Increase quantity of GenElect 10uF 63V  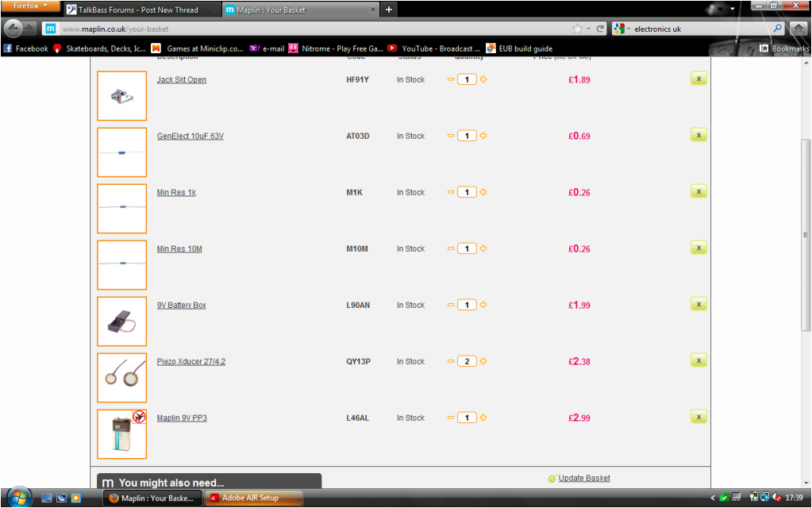(483, 136)
